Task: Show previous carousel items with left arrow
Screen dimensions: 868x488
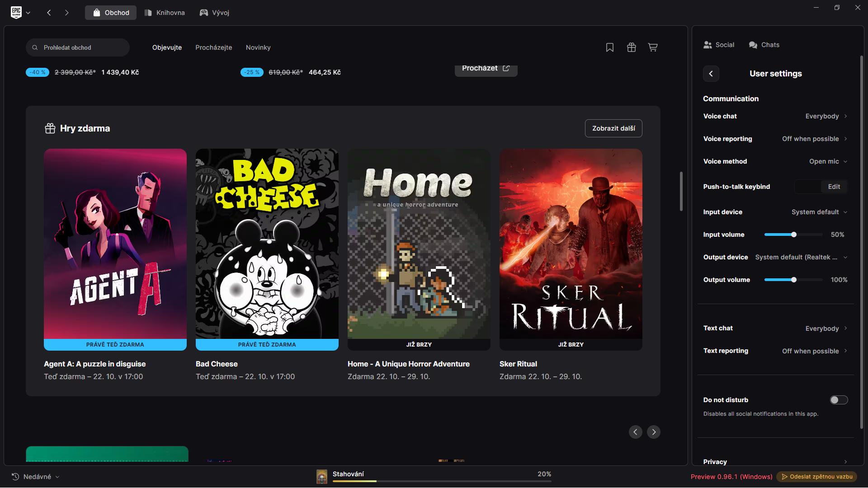Action: coord(636,432)
